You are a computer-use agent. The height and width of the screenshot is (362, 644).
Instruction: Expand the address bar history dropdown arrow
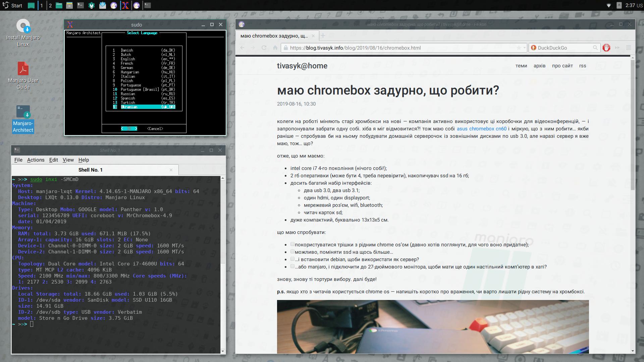tap(524, 48)
